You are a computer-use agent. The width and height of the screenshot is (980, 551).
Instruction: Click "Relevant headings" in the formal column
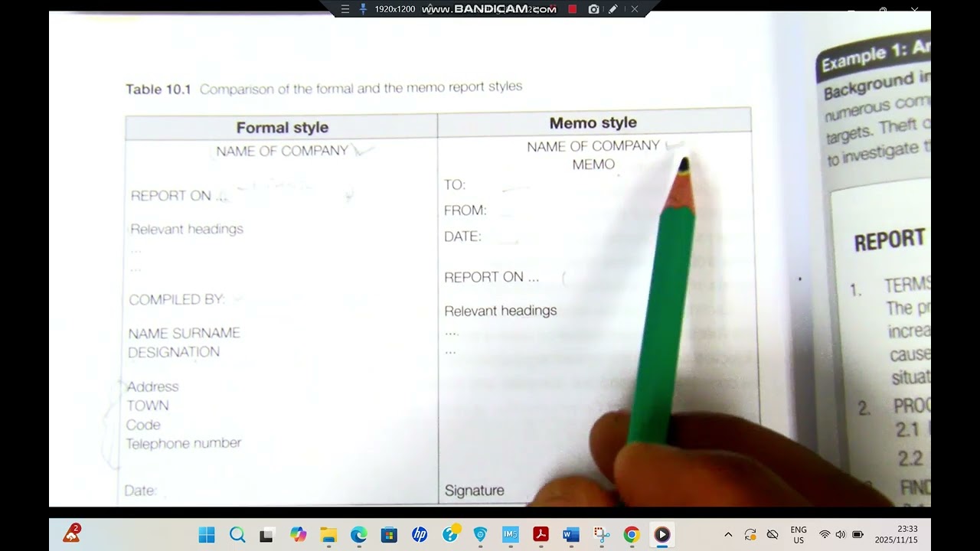tap(187, 229)
